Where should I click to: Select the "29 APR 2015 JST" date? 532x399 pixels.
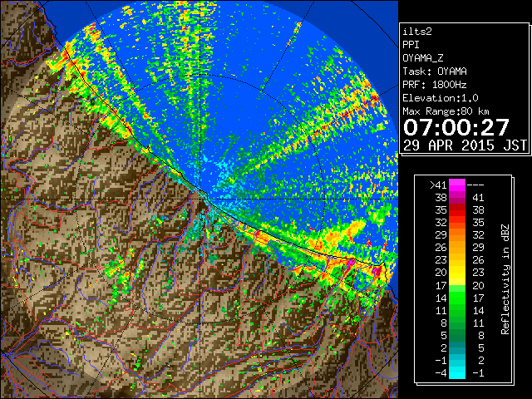[465, 145]
